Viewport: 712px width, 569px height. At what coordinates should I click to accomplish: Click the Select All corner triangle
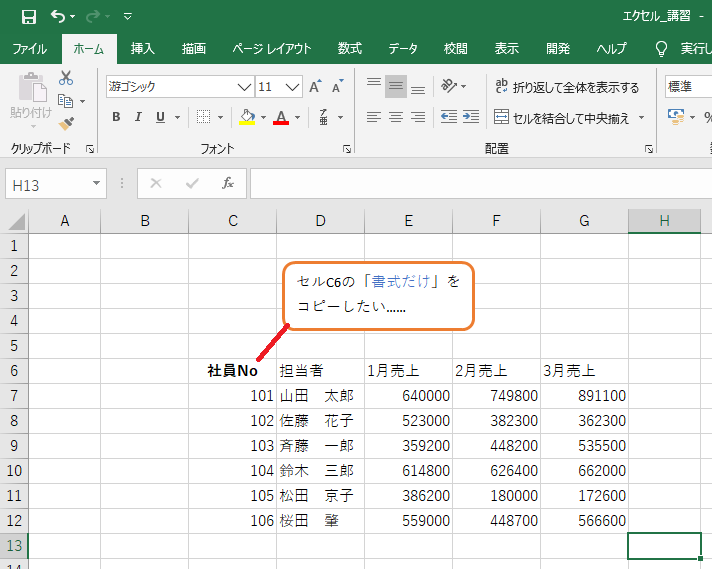click(16, 222)
